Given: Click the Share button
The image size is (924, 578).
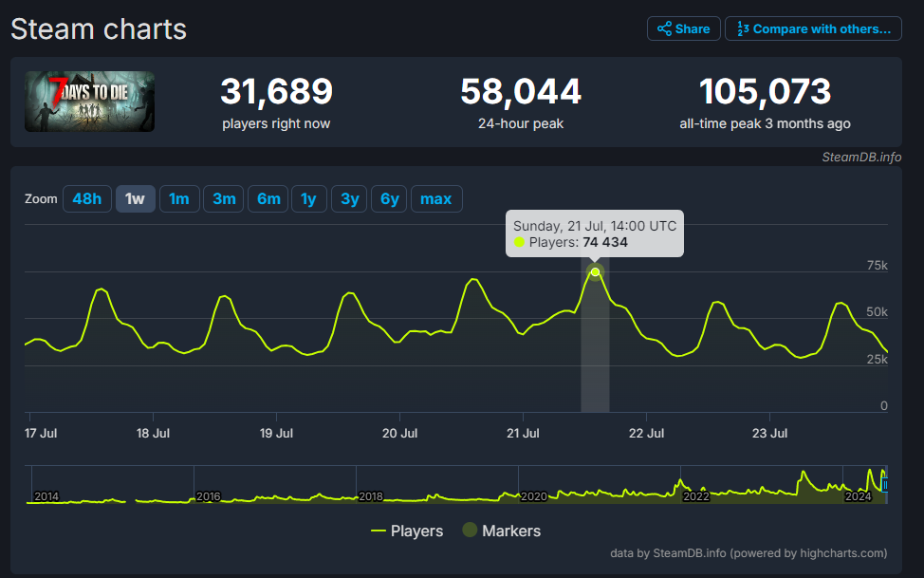Looking at the screenshot, I should (684, 28).
